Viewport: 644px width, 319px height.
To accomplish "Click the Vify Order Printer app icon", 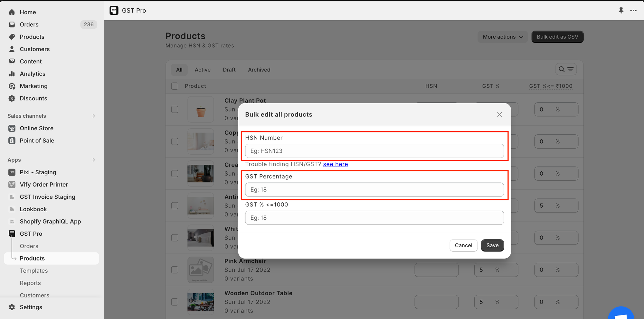I will [12, 185].
